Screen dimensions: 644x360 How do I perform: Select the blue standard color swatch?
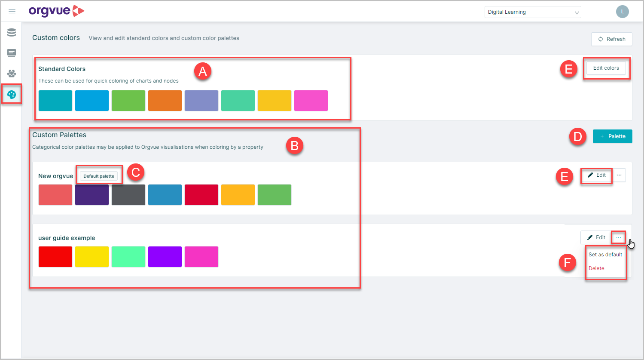tap(92, 101)
